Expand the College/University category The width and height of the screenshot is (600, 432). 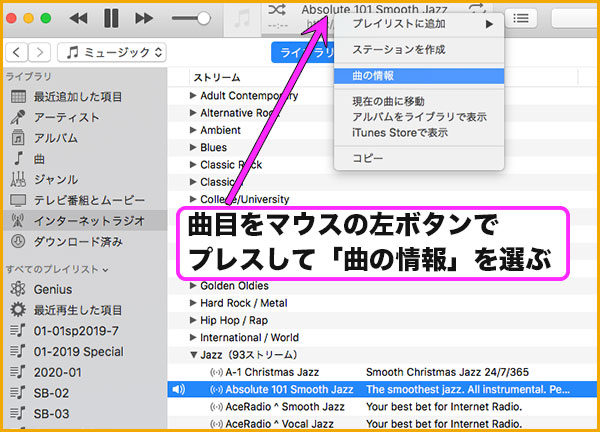click(193, 199)
